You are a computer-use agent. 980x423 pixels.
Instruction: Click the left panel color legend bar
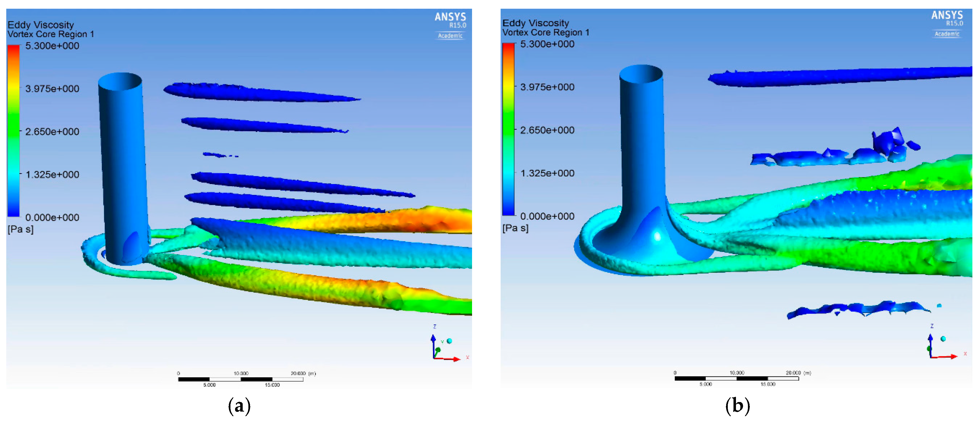13,131
